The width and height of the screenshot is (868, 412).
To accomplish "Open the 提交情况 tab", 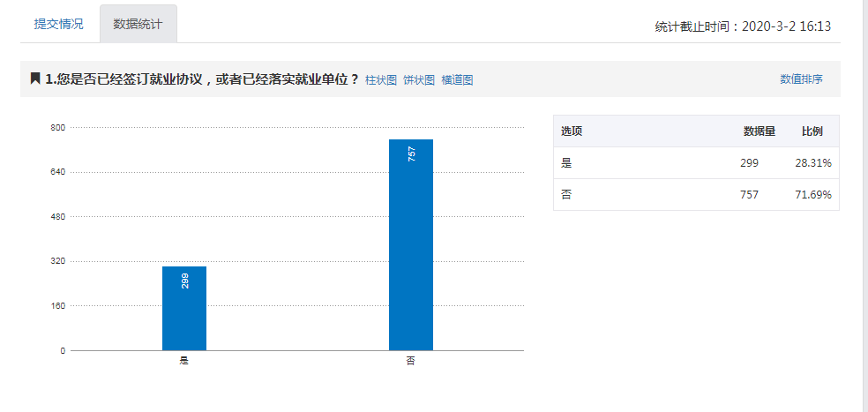I will click(x=58, y=24).
